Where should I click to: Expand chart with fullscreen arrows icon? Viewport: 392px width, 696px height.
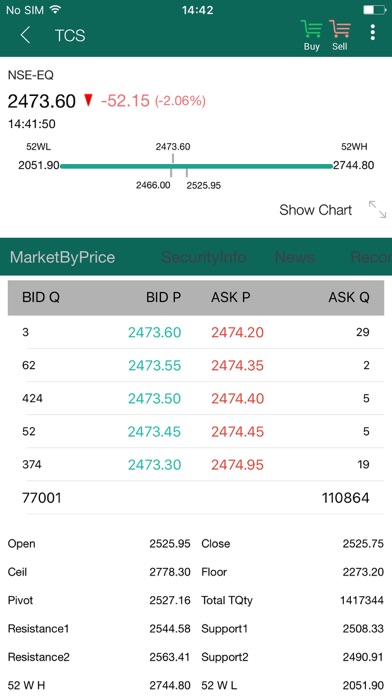[377, 210]
